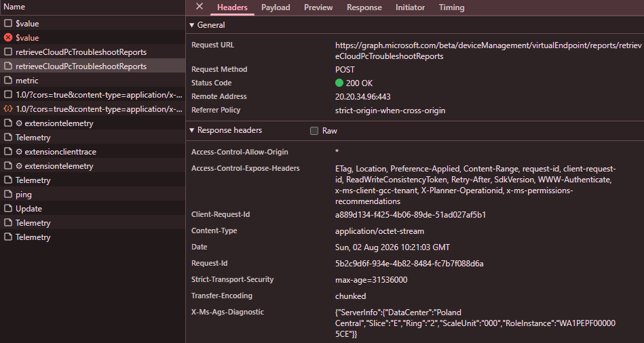
Task: Switch to the Response tab
Action: (x=364, y=7)
